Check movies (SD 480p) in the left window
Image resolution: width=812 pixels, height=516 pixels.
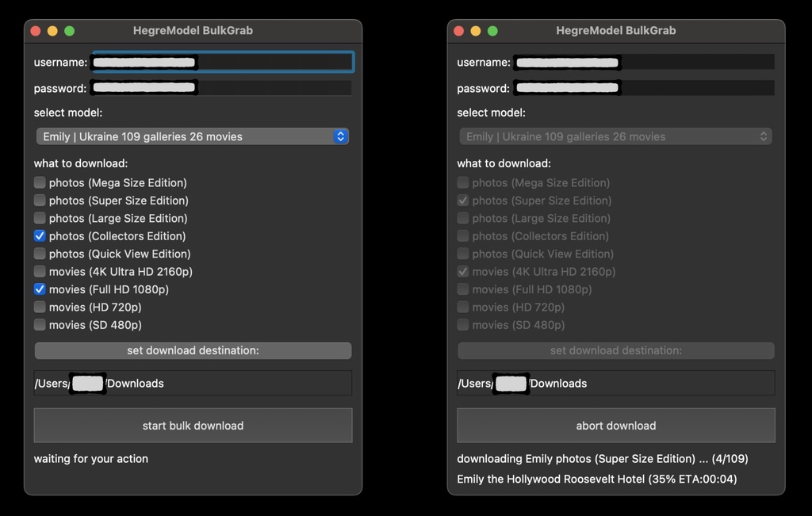click(x=40, y=325)
